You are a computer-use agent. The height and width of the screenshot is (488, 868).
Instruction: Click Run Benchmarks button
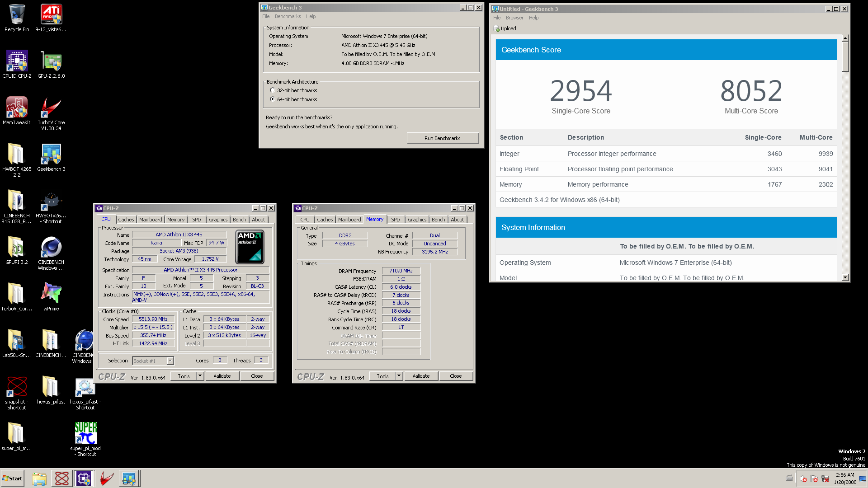pos(443,138)
